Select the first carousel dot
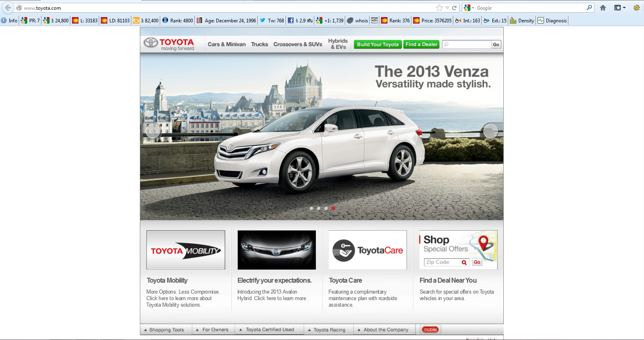 click(311, 208)
